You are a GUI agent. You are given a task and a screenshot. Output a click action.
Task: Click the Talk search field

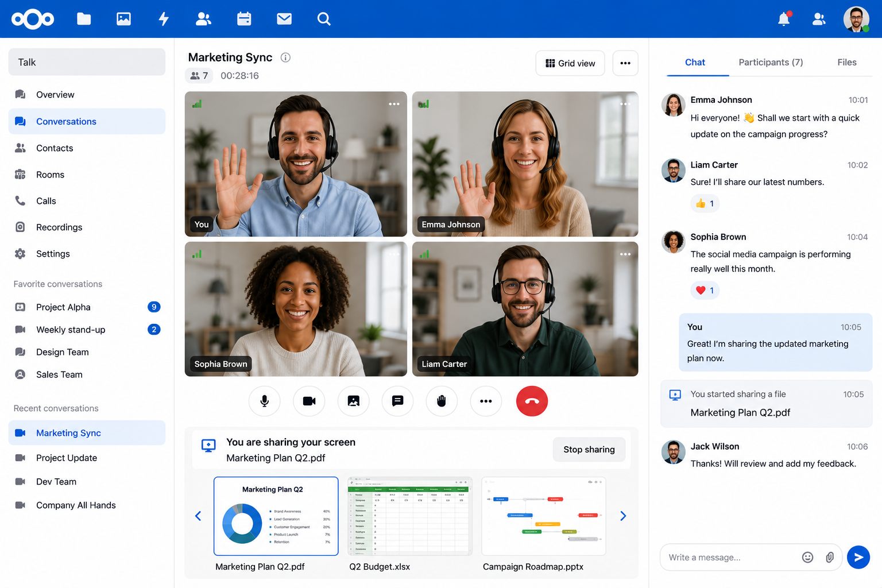(87, 62)
